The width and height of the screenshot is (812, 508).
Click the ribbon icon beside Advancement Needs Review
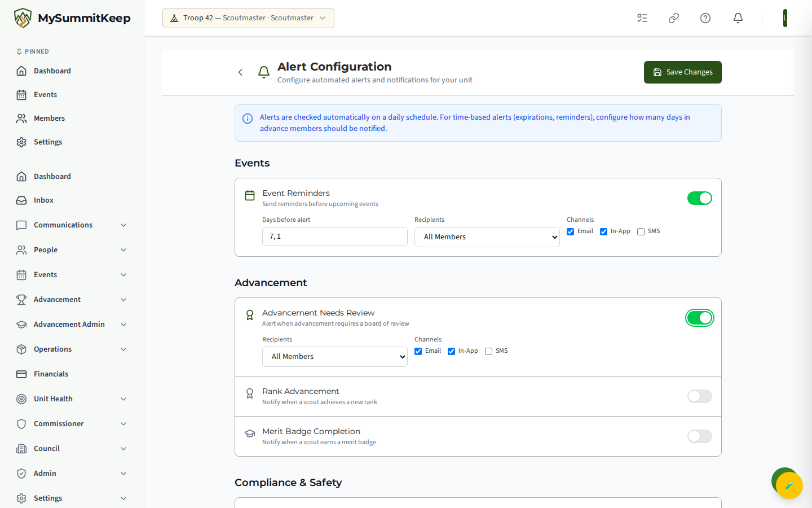250,315
